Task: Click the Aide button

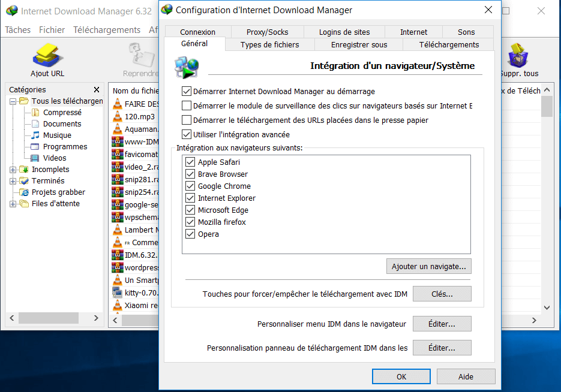Action: pyautogui.click(x=466, y=376)
